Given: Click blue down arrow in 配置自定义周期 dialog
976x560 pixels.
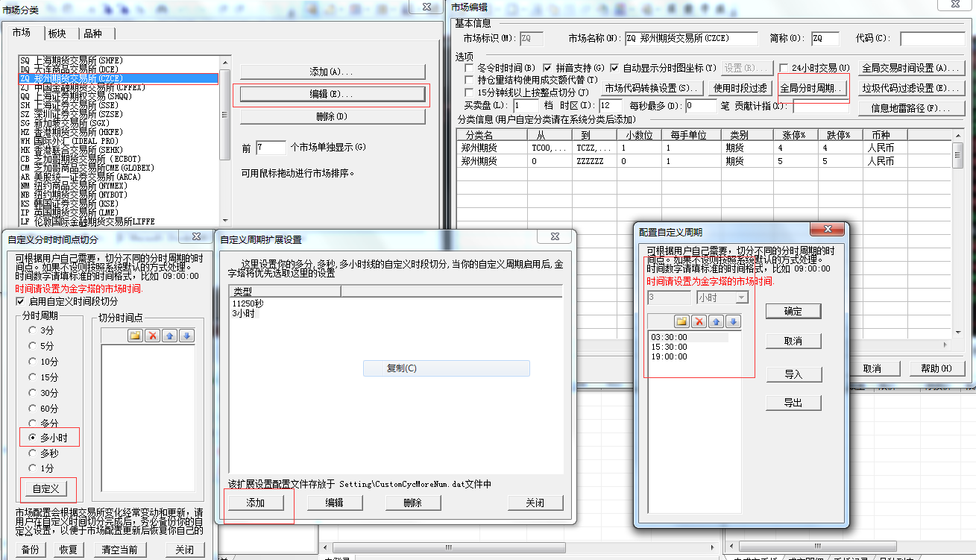Looking at the screenshot, I should [x=733, y=321].
